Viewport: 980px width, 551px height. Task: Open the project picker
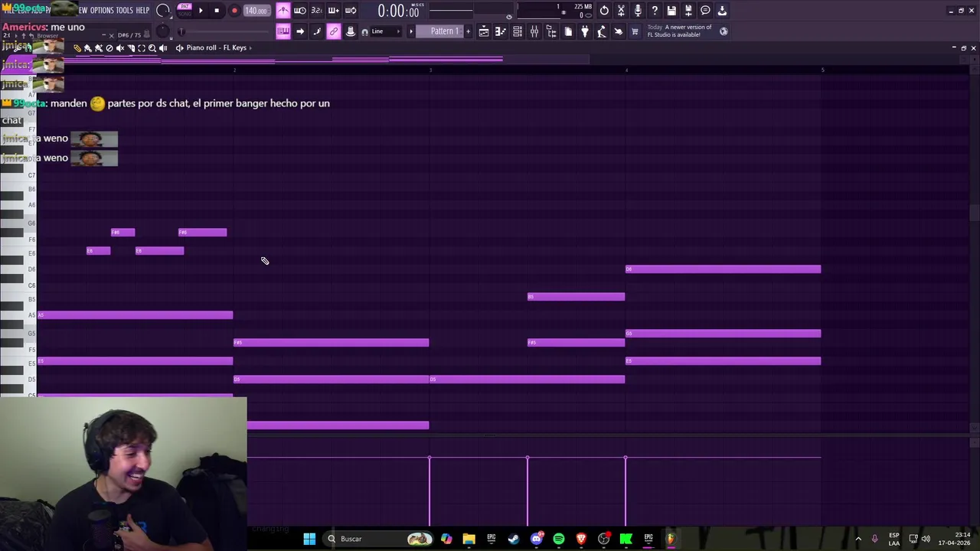(x=568, y=31)
